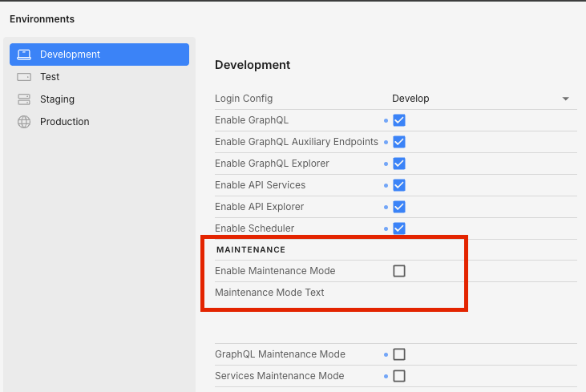Image resolution: width=586 pixels, height=392 pixels.
Task: Enable Maintenance Mode checkbox
Action: pos(399,271)
